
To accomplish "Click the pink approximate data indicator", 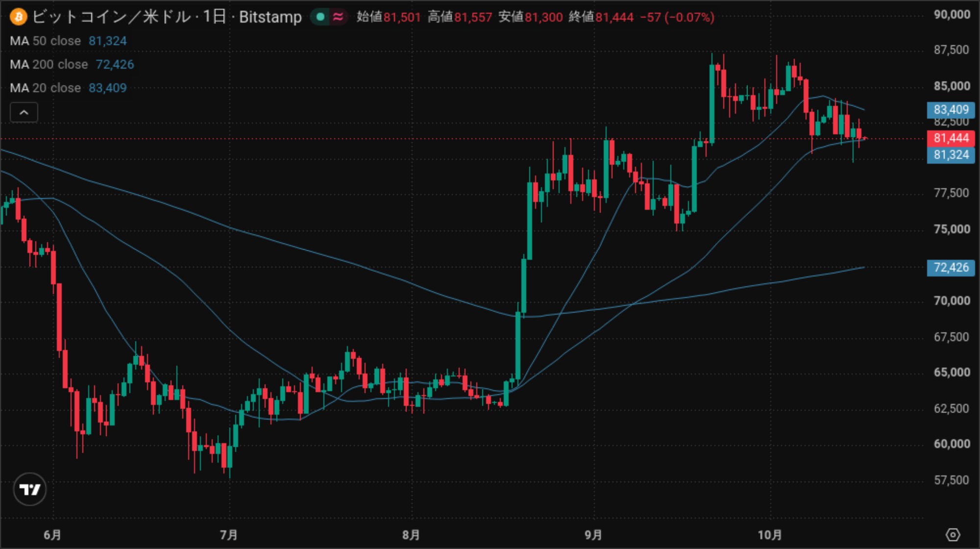I will point(338,17).
